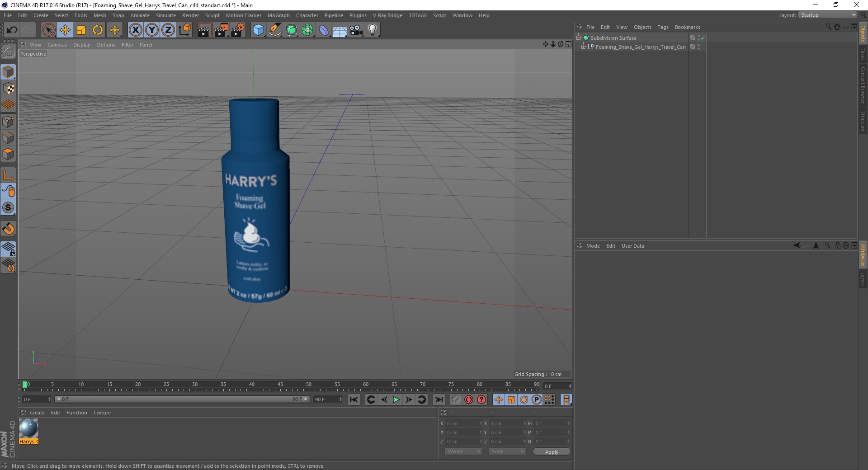Viewport: 868px width, 470px height.
Task: Open the Scale mode dropdown
Action: [x=507, y=451]
